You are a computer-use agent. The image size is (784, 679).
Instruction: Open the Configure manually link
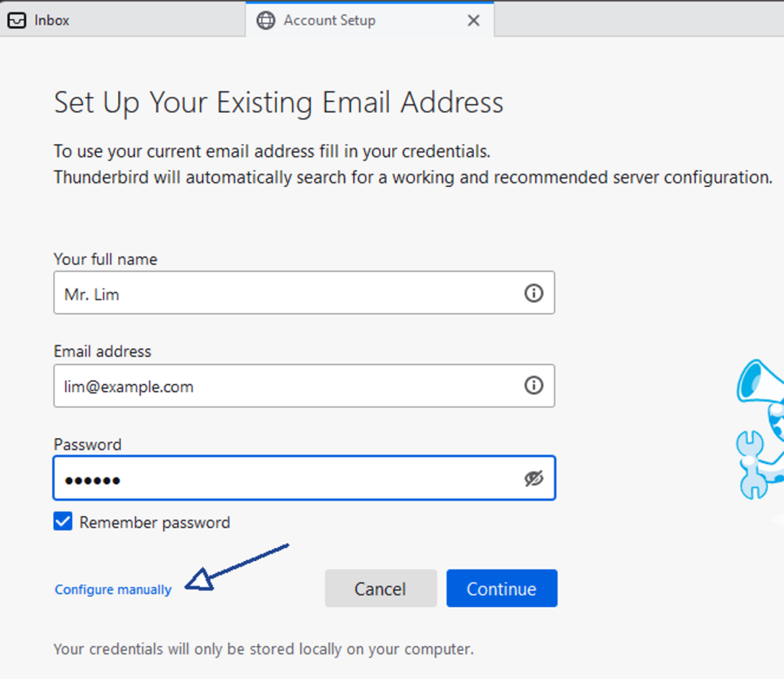[113, 589]
